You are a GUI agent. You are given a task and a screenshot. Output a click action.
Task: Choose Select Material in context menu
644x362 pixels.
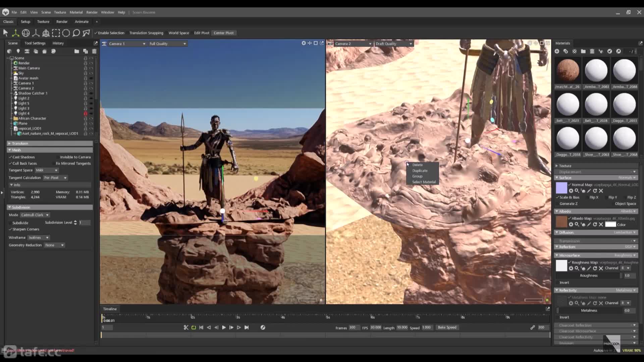pyautogui.click(x=424, y=182)
